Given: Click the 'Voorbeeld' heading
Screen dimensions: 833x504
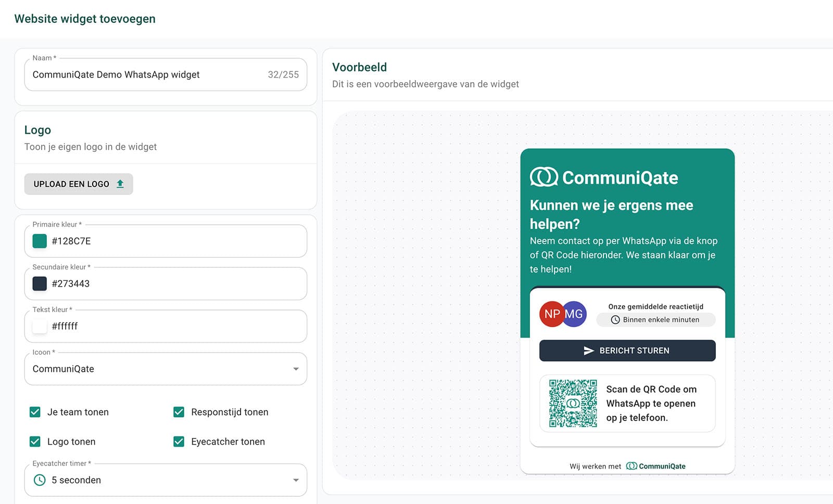Looking at the screenshot, I should point(359,67).
